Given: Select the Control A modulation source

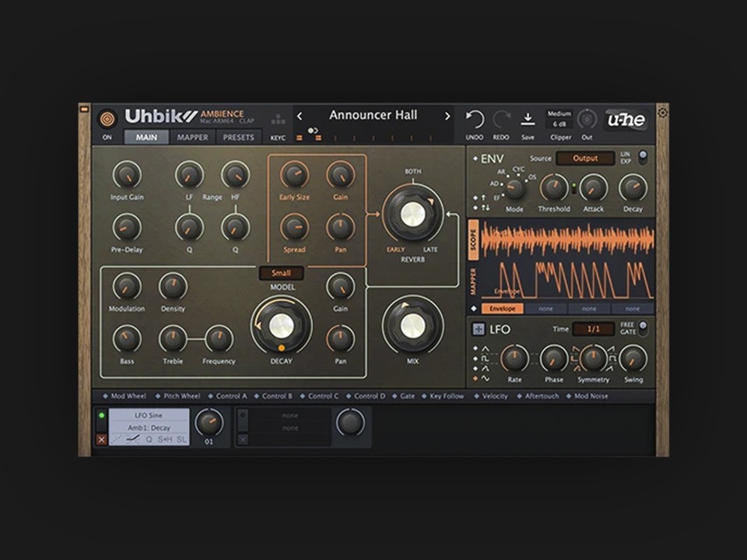Looking at the screenshot, I should pos(227,396).
